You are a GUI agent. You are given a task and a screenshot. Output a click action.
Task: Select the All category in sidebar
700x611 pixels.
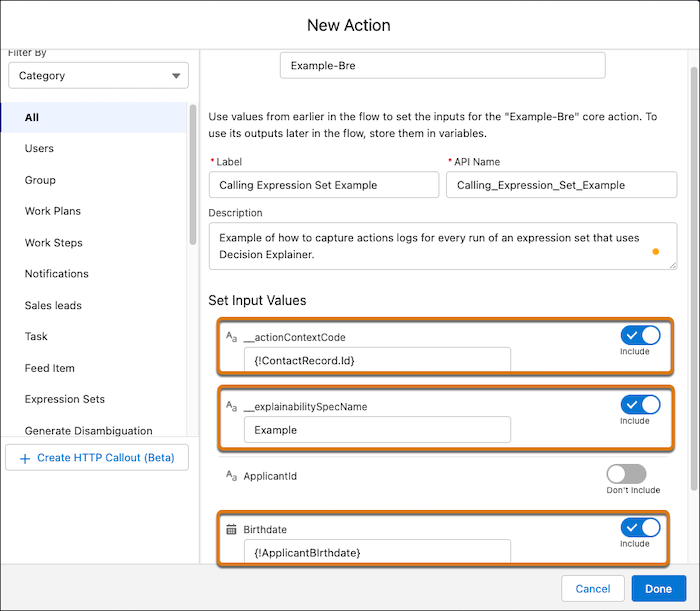[x=32, y=118]
